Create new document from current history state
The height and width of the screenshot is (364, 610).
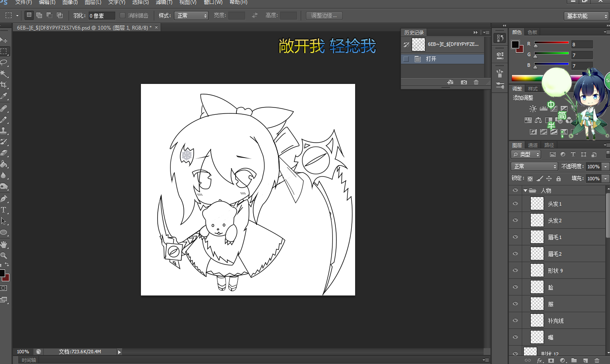tap(450, 82)
